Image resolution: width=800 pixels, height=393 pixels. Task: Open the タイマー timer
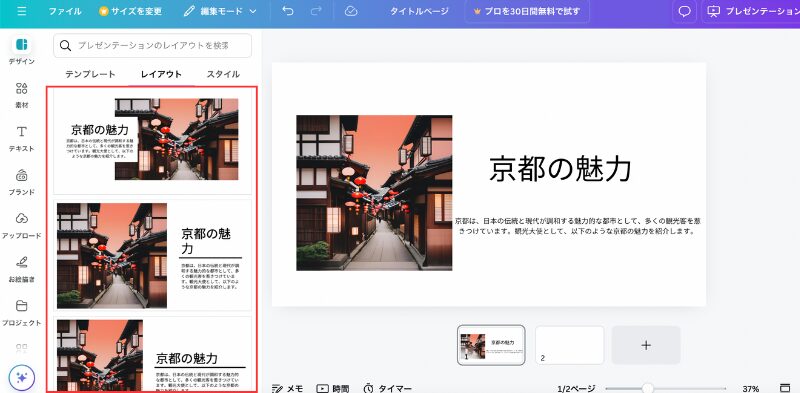(x=387, y=388)
